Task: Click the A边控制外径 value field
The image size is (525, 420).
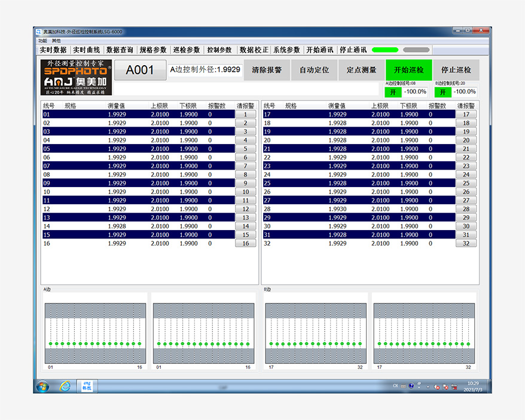Action: point(205,70)
